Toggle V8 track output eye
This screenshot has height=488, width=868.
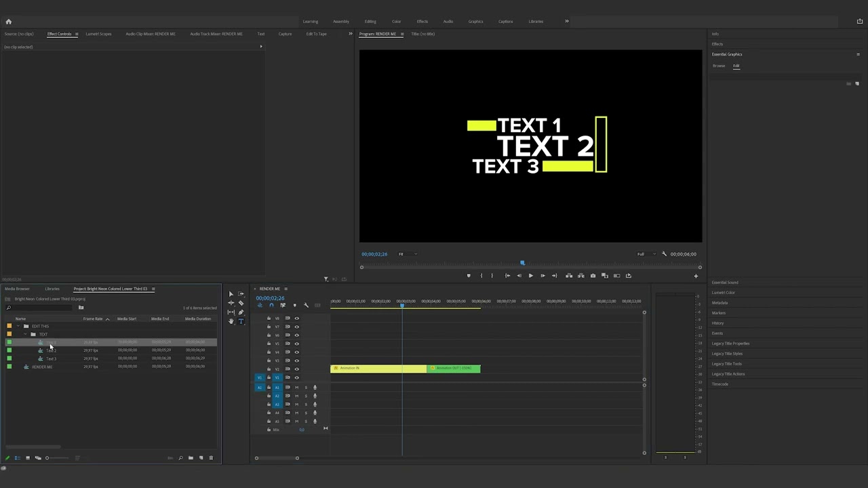[x=296, y=319]
